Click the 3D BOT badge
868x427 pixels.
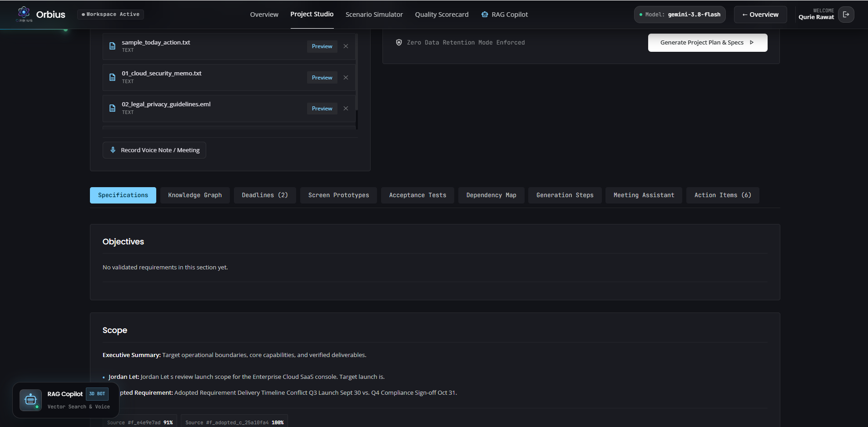pos(97,394)
